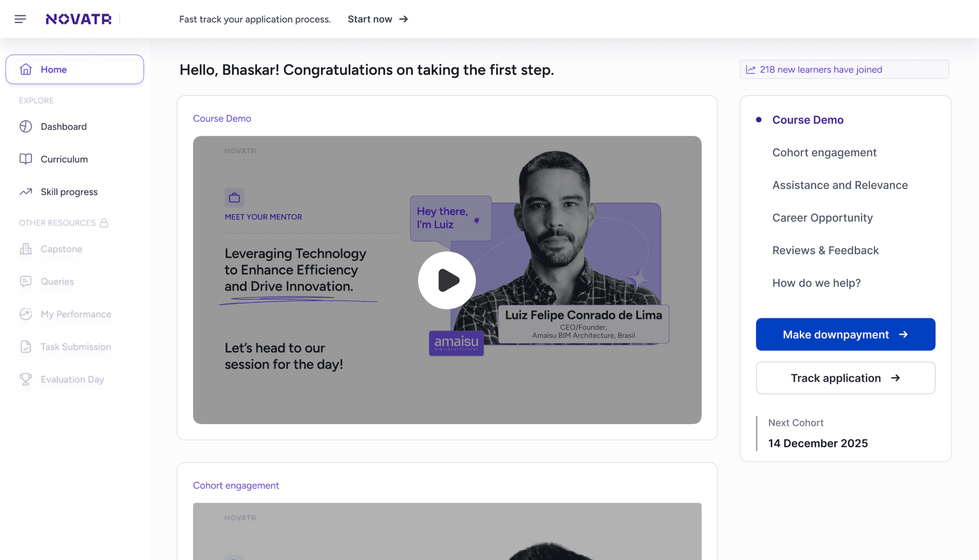Image resolution: width=979 pixels, height=560 pixels.
Task: Jump to Cohort engagement in right panel
Action: coord(824,152)
